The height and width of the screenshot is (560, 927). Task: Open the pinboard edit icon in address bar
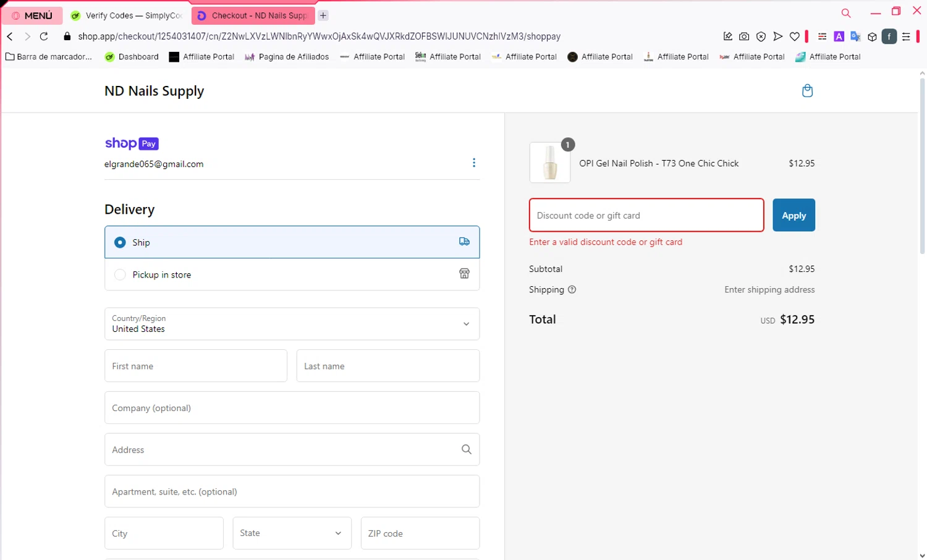pyautogui.click(x=728, y=36)
